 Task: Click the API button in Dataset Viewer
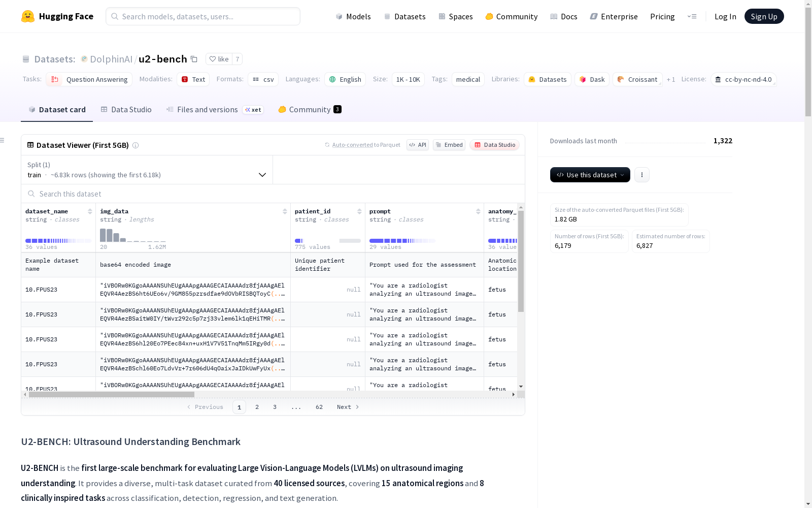418,145
